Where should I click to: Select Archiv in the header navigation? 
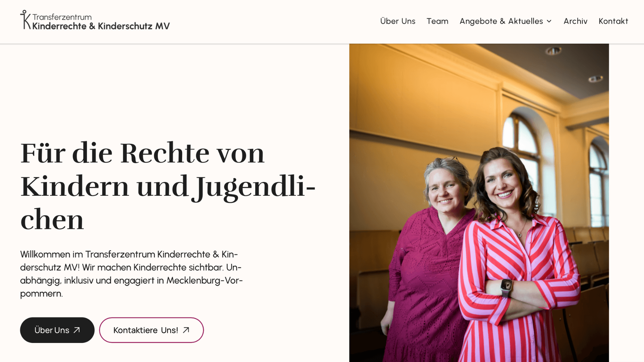pos(576,21)
